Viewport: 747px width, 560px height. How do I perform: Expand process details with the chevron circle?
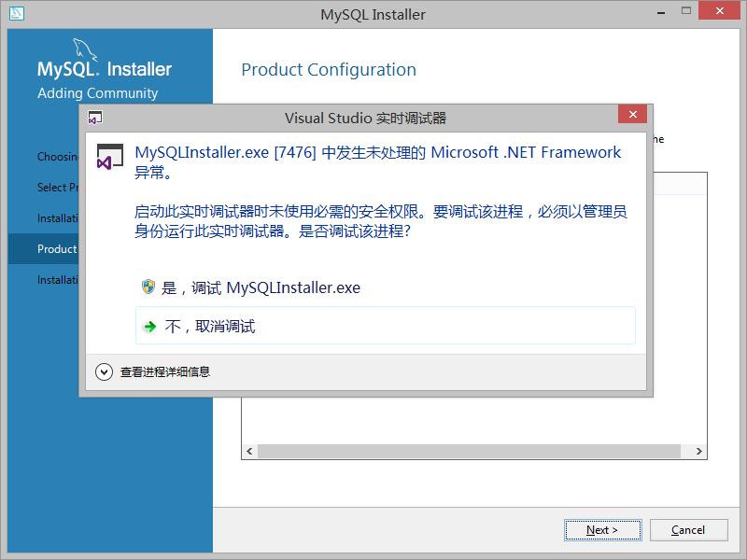(104, 371)
